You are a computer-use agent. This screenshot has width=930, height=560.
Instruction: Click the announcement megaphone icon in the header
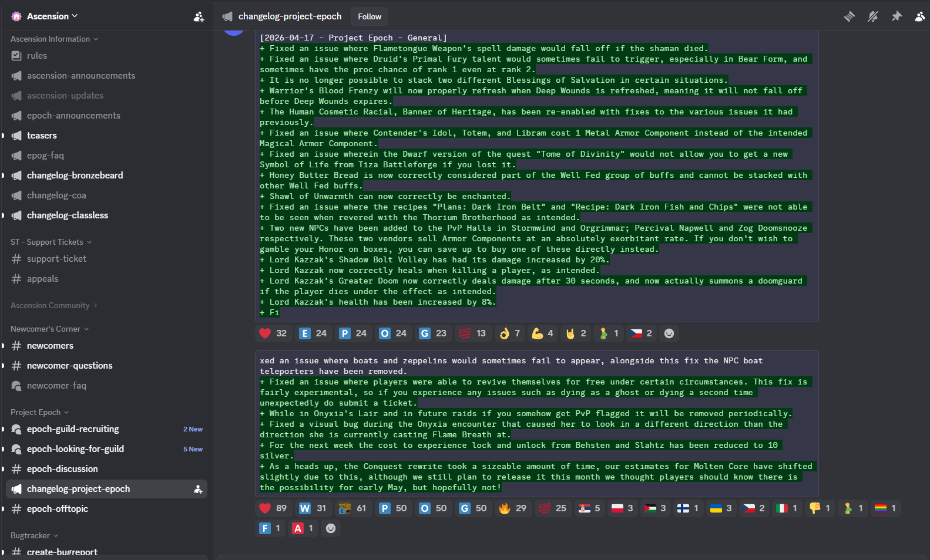click(x=227, y=16)
